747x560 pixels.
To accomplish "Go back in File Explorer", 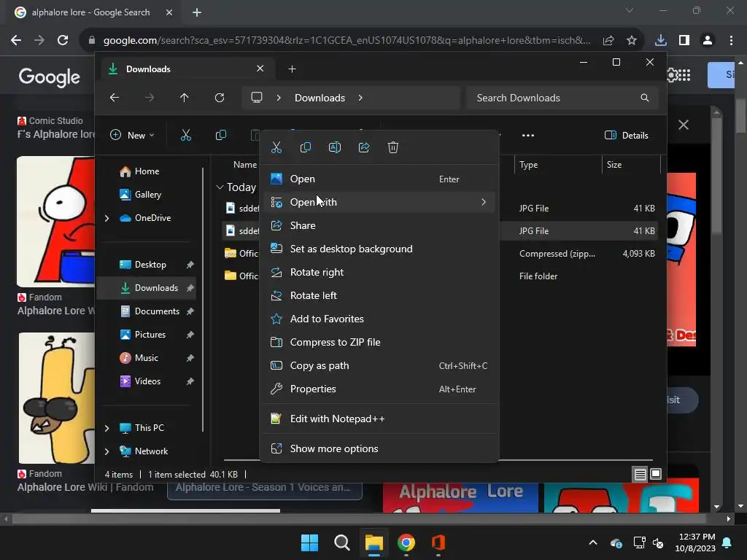I will click(115, 98).
